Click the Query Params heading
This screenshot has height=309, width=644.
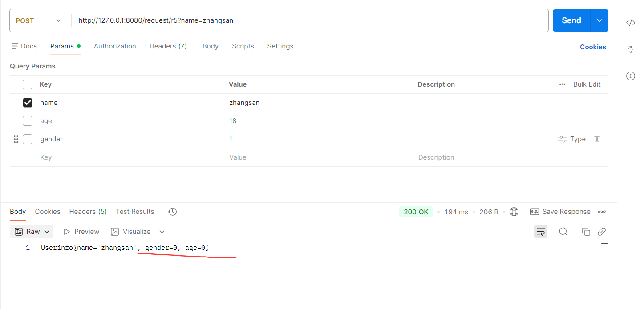[x=32, y=66]
